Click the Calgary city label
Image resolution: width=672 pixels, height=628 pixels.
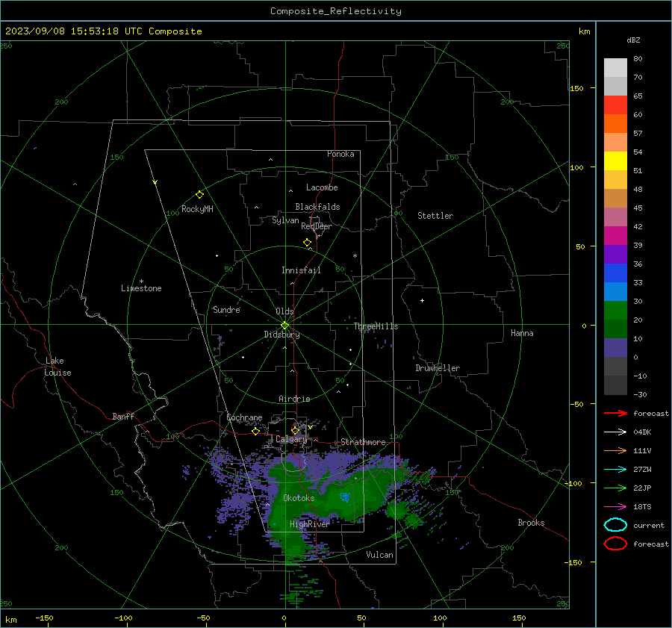291,439
